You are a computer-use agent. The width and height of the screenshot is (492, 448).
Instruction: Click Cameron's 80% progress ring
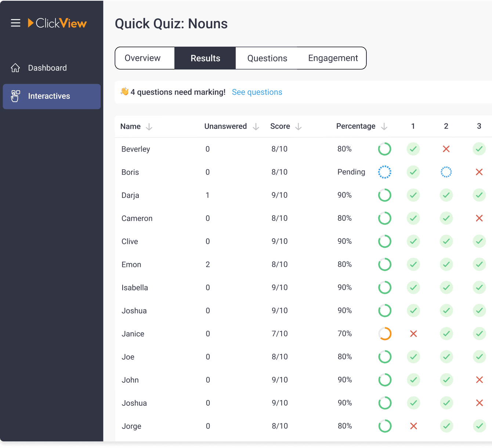pos(384,218)
